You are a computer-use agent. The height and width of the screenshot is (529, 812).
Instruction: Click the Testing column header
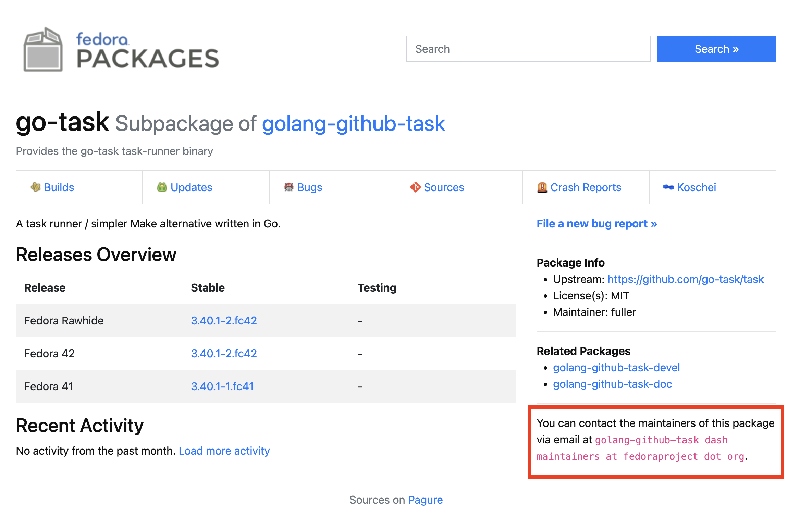pyautogui.click(x=377, y=287)
